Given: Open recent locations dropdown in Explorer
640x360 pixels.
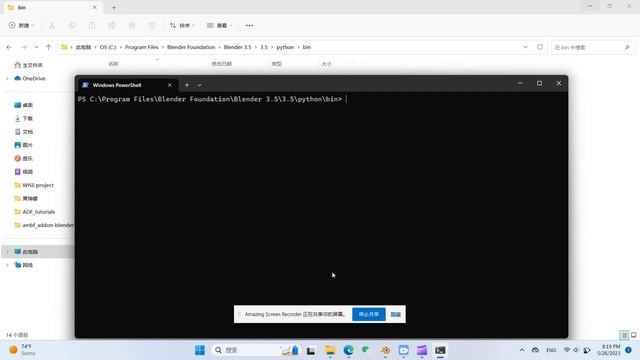Looking at the screenshot, I should pyautogui.click(x=36, y=47).
